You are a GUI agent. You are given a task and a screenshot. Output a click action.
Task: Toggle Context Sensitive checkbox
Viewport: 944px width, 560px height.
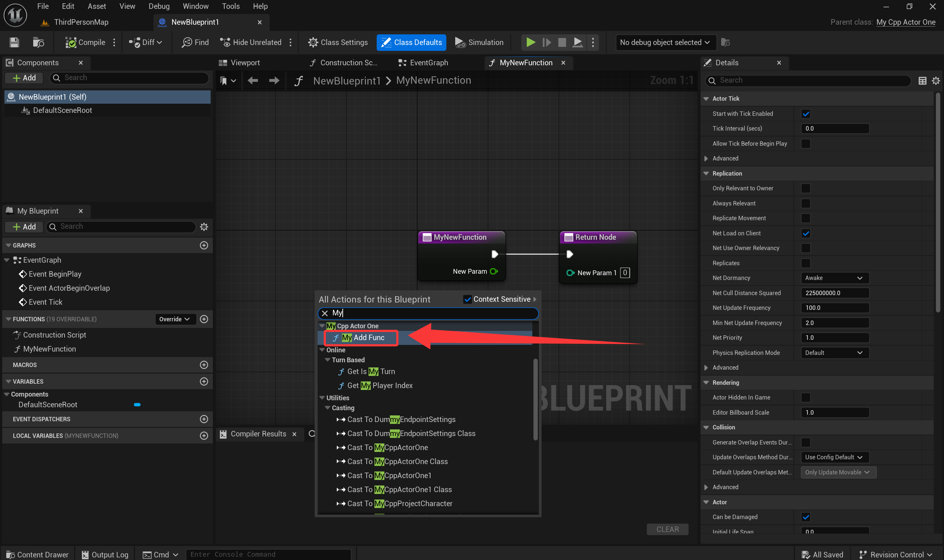tap(467, 299)
